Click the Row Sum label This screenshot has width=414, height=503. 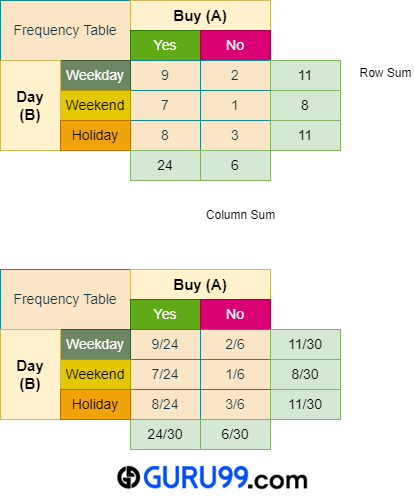[385, 73]
